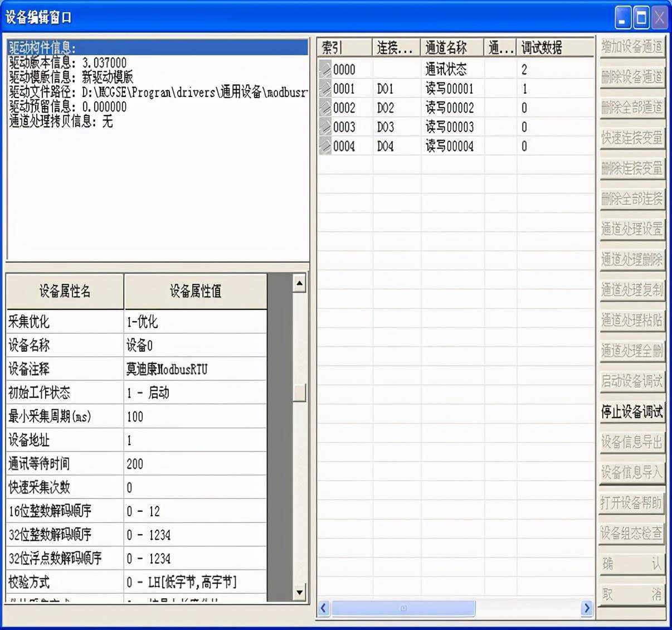Screen dimensions: 672x630
Task: Click the row icon for channel 0000
Action: click(325, 69)
